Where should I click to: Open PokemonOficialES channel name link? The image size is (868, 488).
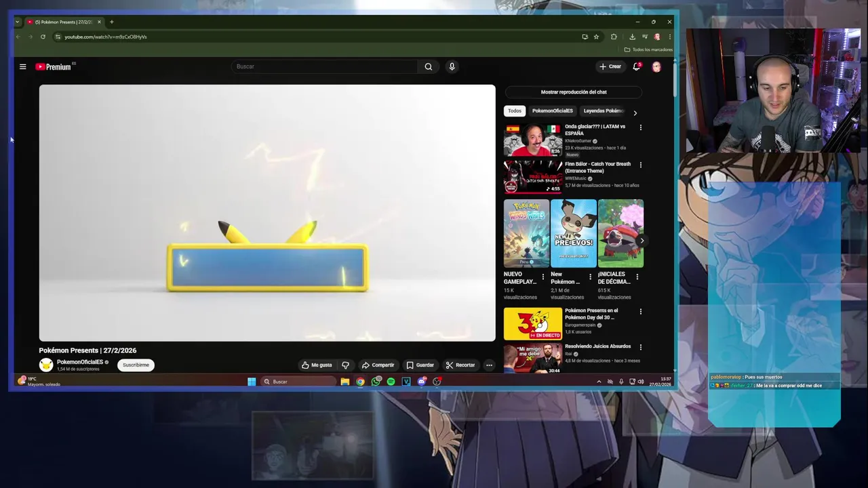(x=79, y=362)
